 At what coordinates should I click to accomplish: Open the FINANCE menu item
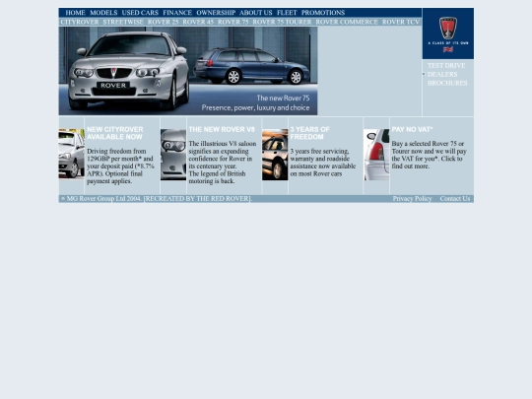click(177, 13)
